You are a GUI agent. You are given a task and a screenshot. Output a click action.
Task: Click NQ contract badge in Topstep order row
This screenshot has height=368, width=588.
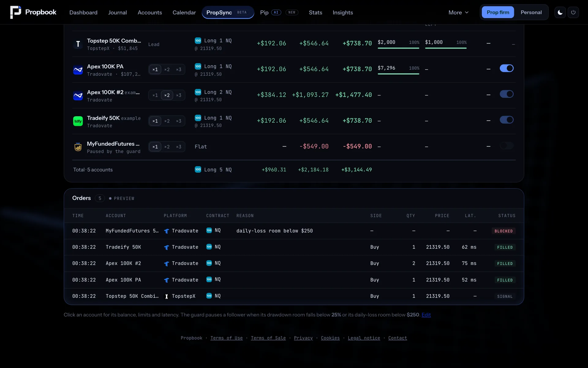209,296
